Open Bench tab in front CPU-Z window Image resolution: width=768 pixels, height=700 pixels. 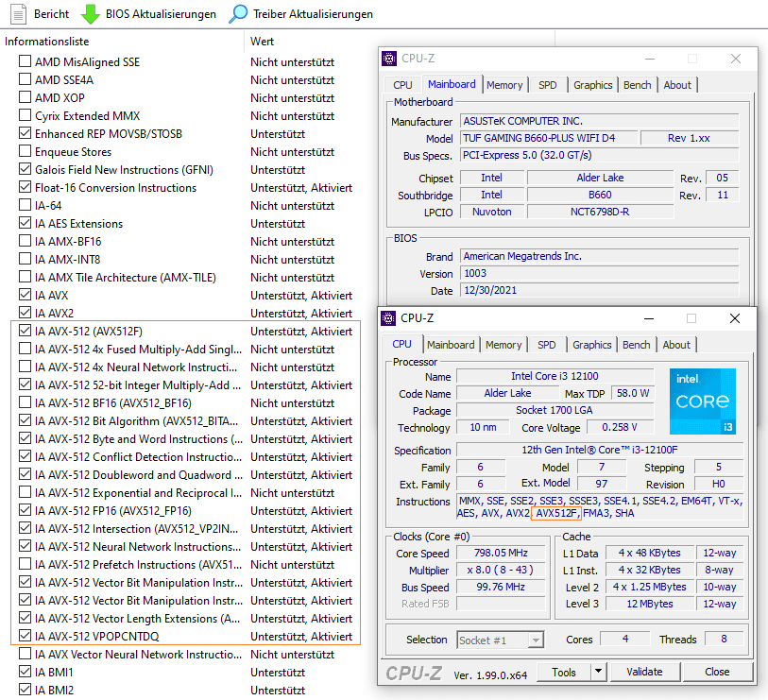click(x=637, y=345)
